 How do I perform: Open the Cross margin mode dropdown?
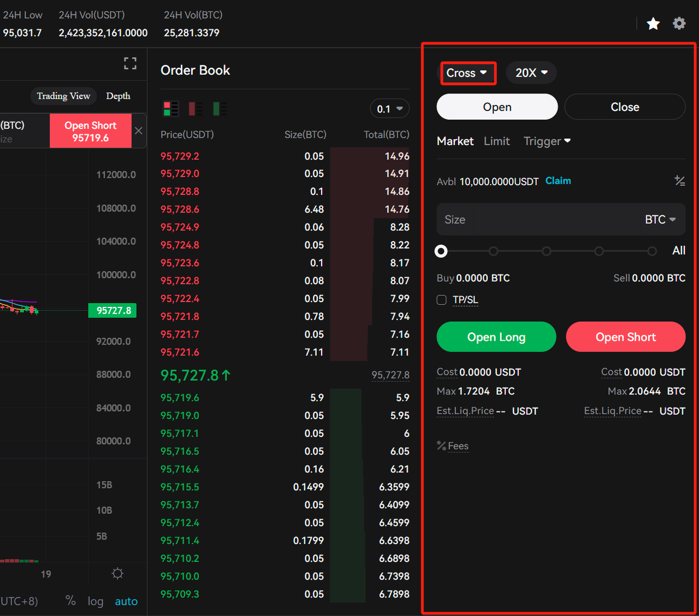tap(467, 73)
